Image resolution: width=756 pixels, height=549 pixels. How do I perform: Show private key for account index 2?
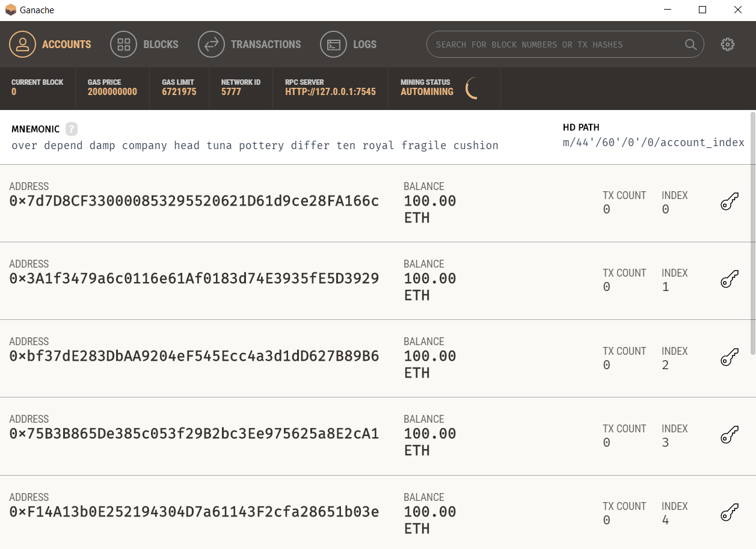(x=730, y=358)
